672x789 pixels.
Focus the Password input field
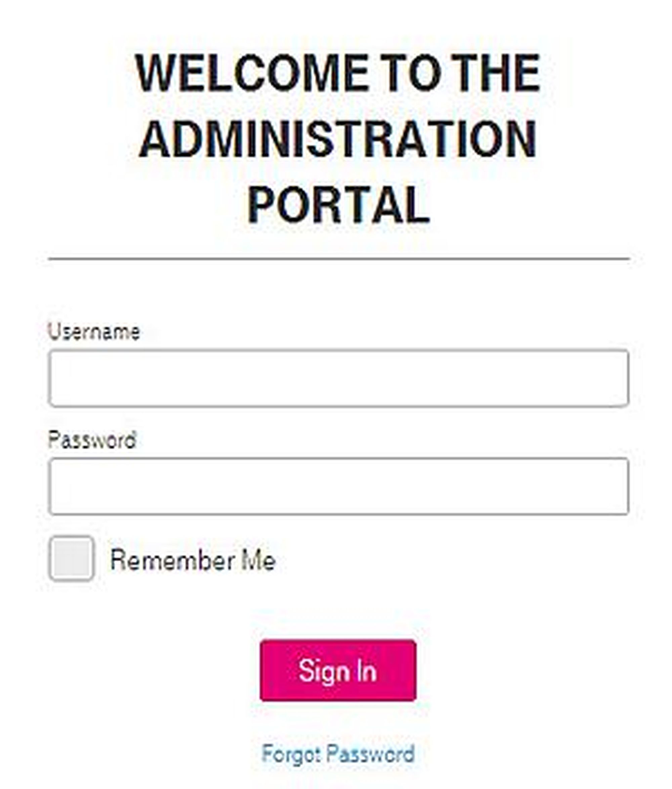tap(338, 486)
